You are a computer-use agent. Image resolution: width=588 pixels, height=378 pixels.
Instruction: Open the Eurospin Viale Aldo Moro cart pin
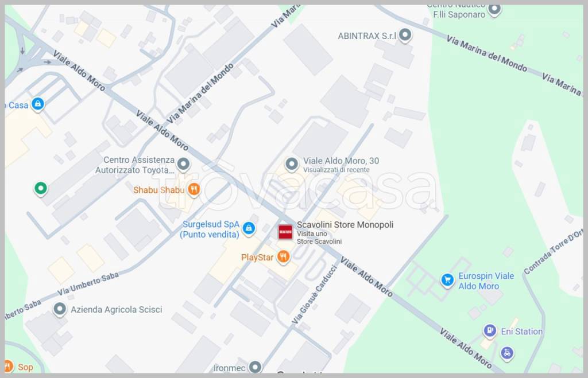click(447, 280)
